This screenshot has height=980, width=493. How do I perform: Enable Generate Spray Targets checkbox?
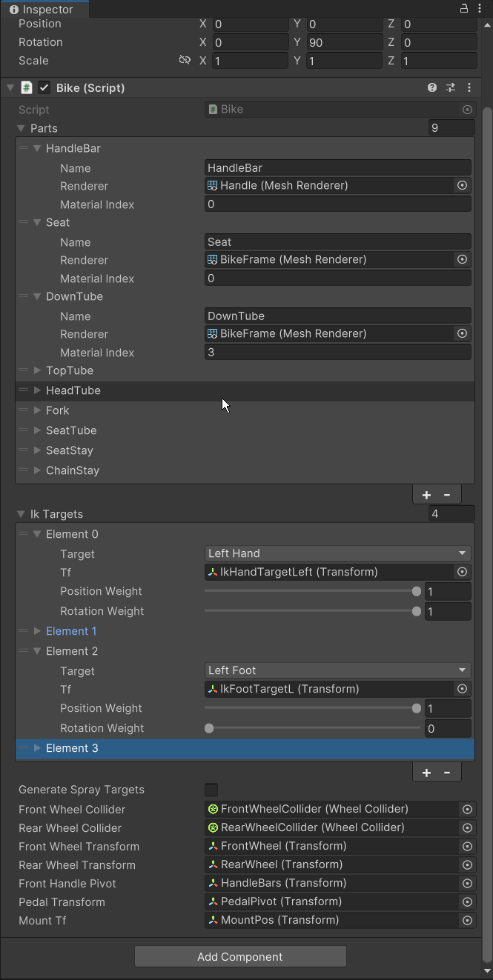click(x=211, y=790)
